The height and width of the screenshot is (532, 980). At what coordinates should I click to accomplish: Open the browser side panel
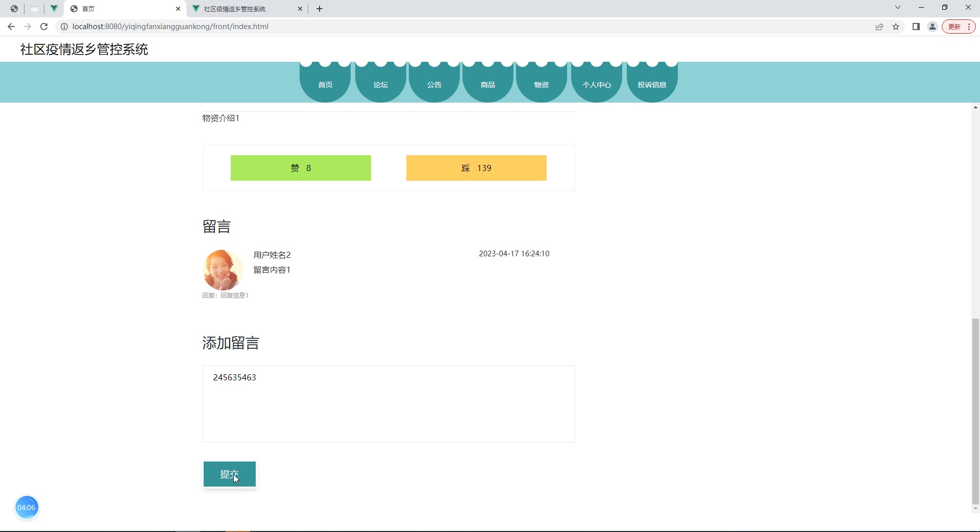point(916,27)
